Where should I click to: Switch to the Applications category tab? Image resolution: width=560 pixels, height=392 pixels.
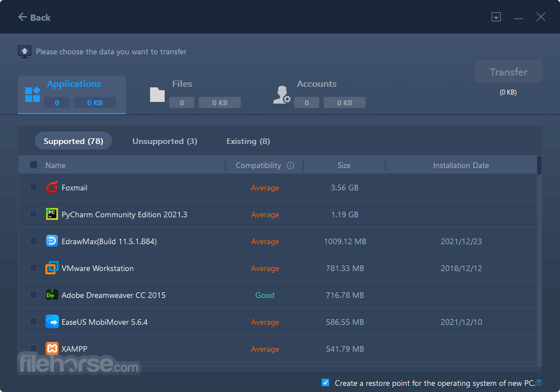click(72, 95)
